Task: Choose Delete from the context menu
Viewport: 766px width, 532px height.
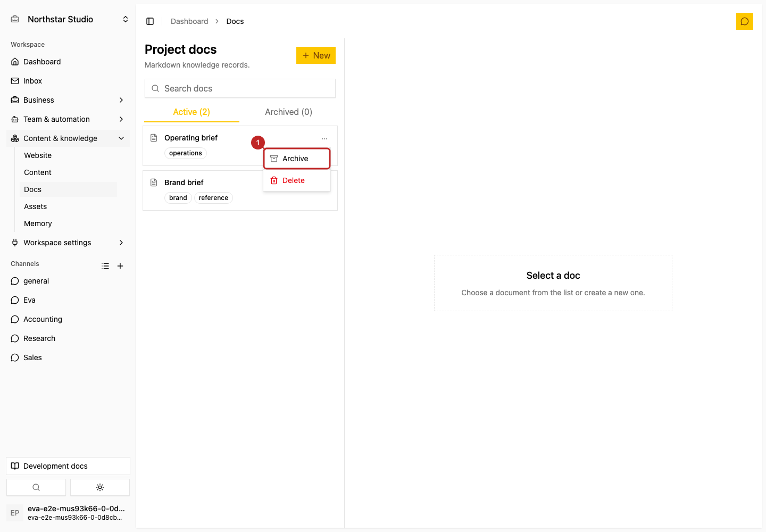Action: [297, 180]
